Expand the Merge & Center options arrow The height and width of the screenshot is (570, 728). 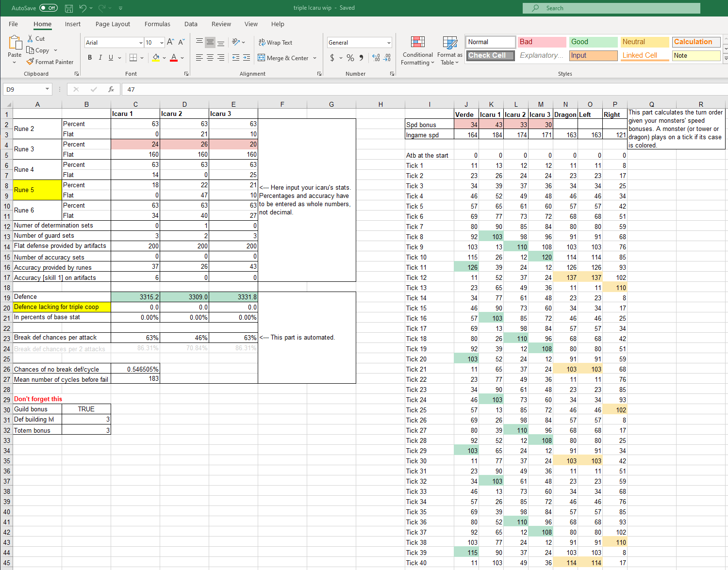click(315, 58)
